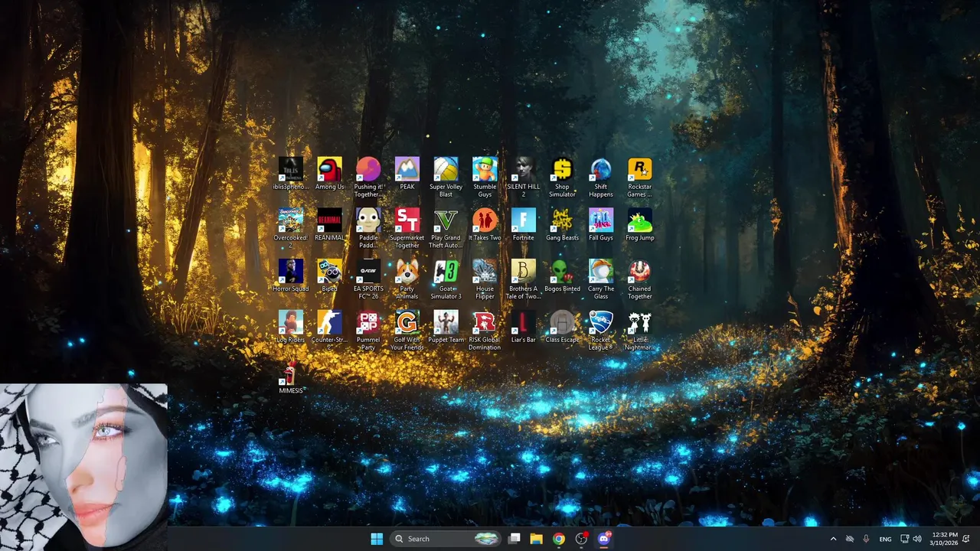Screen dimensions: 980x551
Task: Launch the PEAK game shortcut
Action: [x=407, y=174]
